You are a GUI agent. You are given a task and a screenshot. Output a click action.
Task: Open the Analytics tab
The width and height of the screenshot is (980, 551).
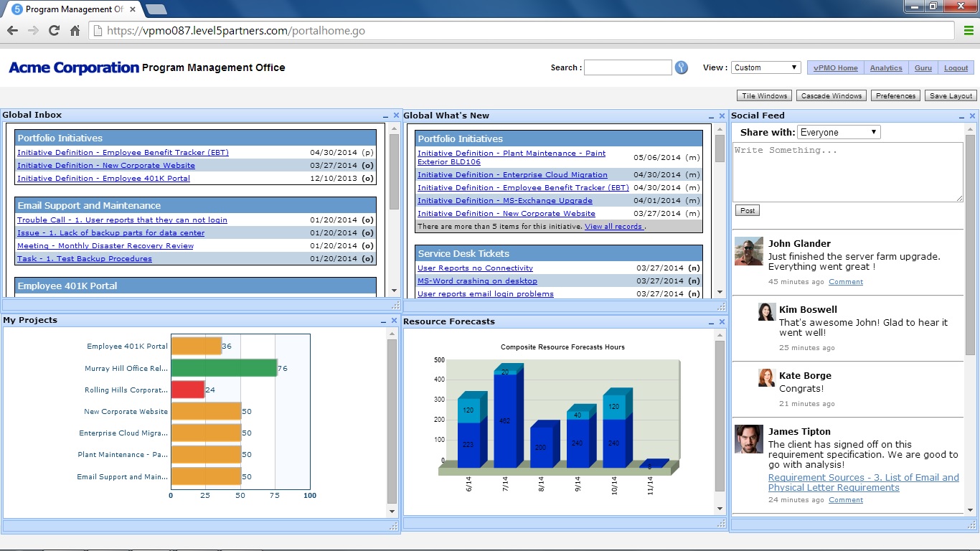click(886, 68)
